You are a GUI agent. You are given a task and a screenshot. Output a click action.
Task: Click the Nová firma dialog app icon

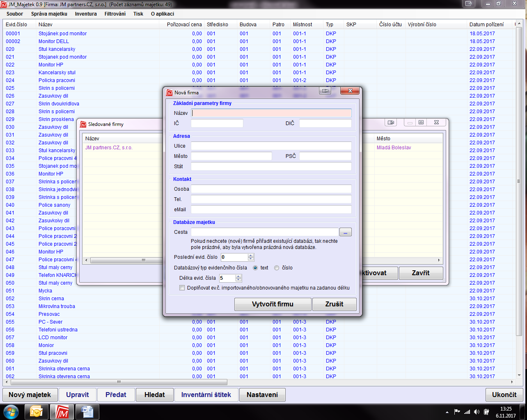[x=169, y=93]
